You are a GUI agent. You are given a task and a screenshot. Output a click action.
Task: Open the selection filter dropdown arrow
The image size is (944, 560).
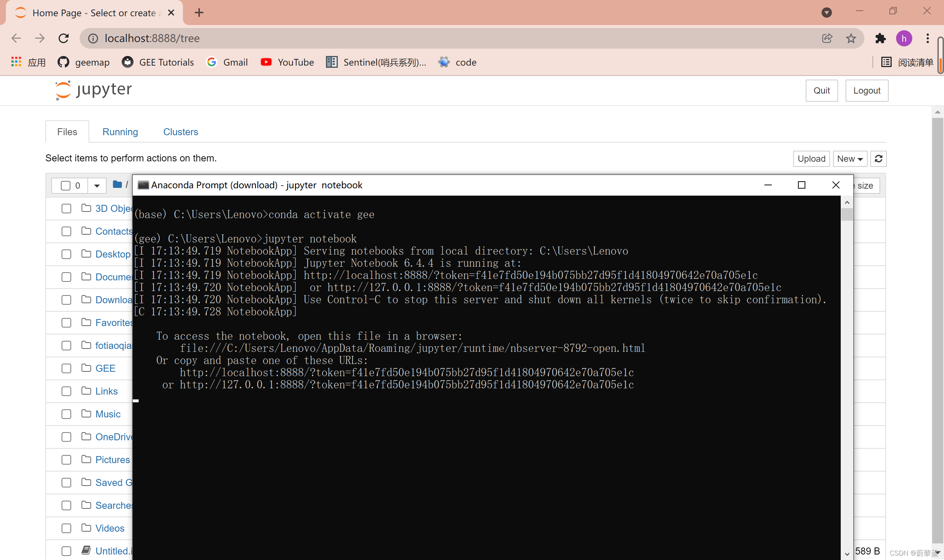pyautogui.click(x=97, y=186)
